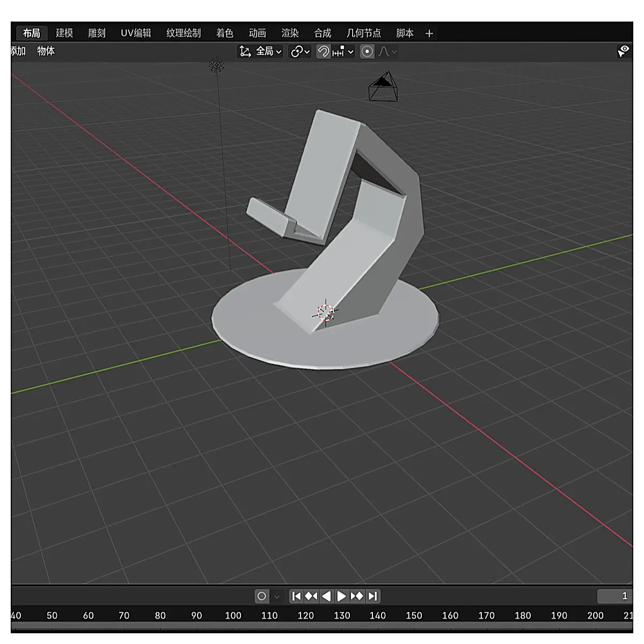Select the camera object in the viewport
This screenshot has height=644, width=644.
click(383, 87)
